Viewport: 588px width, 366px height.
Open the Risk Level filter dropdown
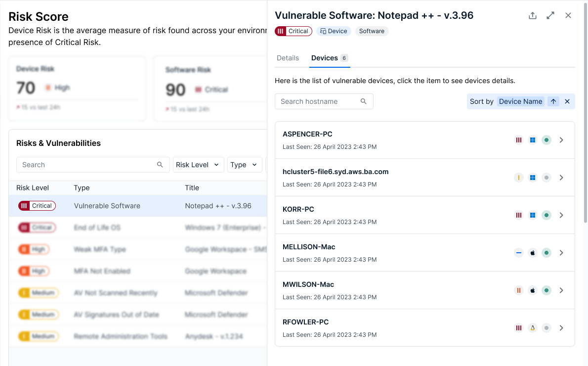(198, 165)
